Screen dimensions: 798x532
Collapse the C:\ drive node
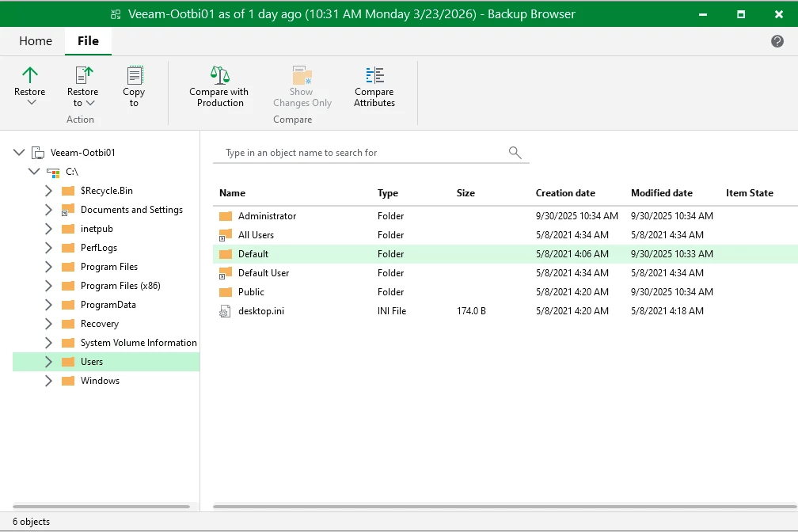coord(34,171)
